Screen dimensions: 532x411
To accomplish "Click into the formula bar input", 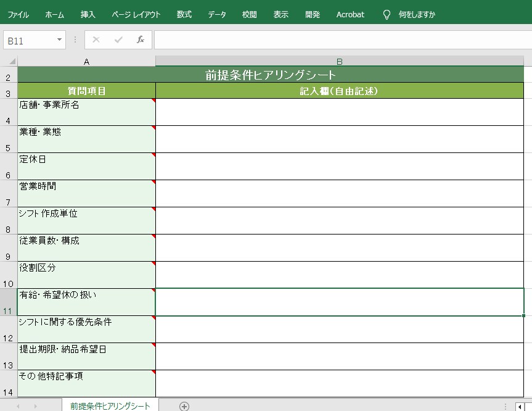I will (x=343, y=39).
